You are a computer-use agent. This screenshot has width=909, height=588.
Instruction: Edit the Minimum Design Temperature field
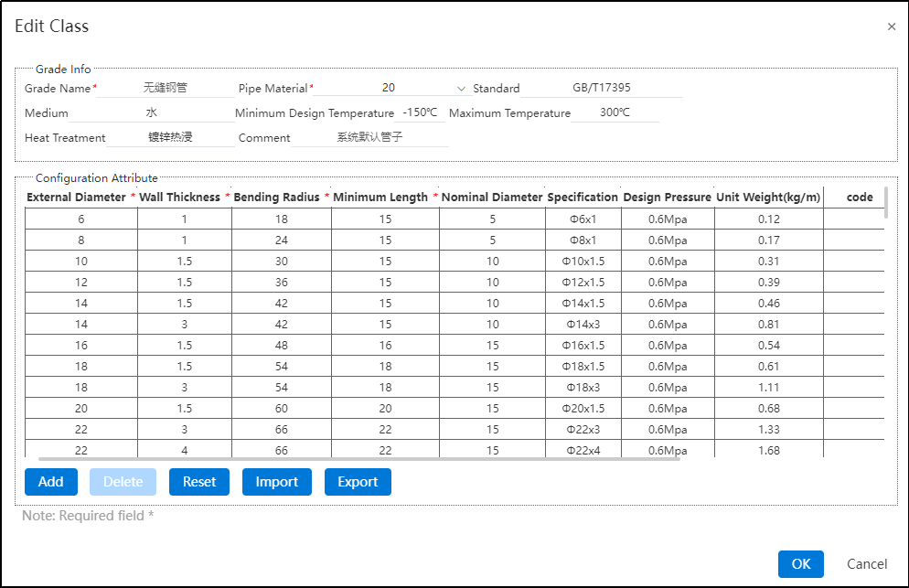point(420,113)
